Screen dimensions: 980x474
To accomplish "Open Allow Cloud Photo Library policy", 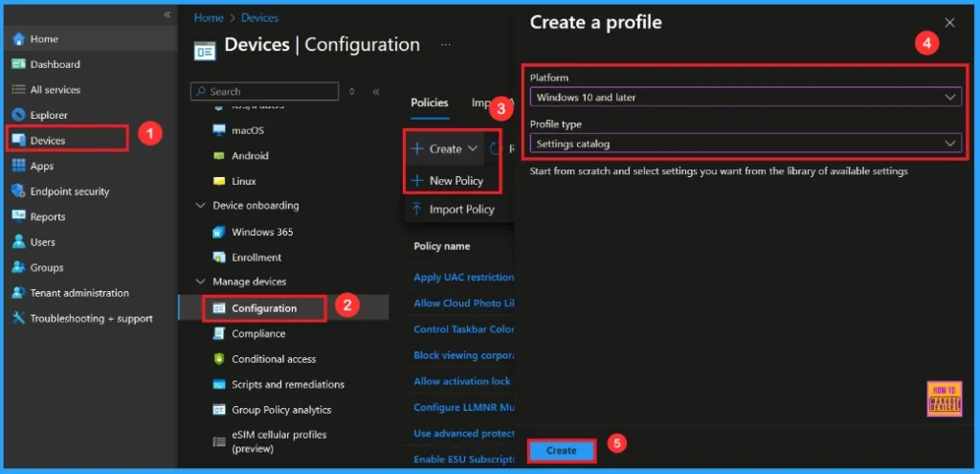I will click(x=464, y=303).
